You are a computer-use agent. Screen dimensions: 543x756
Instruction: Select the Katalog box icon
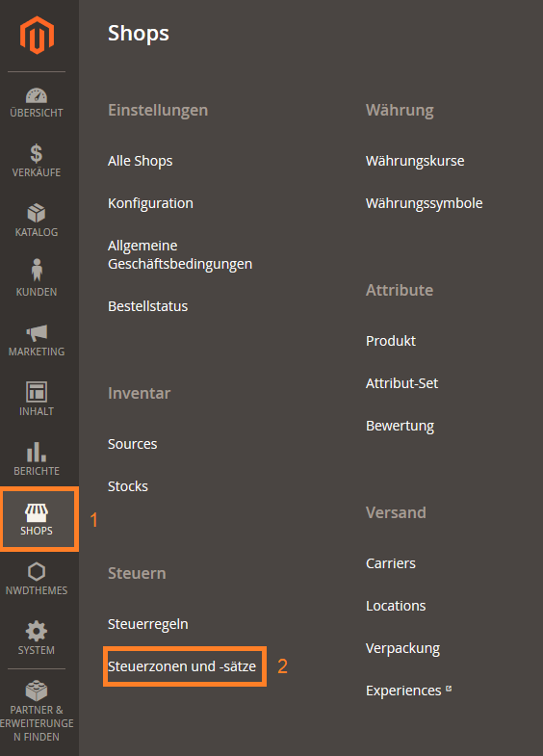[37, 213]
